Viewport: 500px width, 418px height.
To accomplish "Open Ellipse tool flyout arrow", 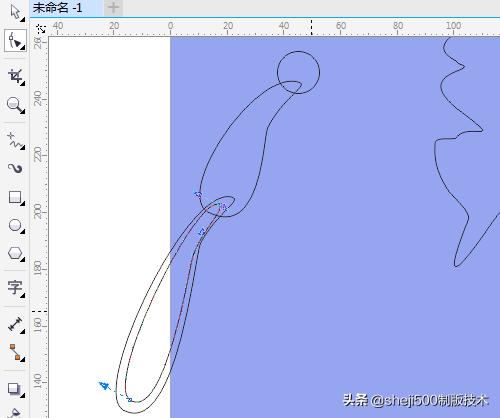I will coord(22,231).
